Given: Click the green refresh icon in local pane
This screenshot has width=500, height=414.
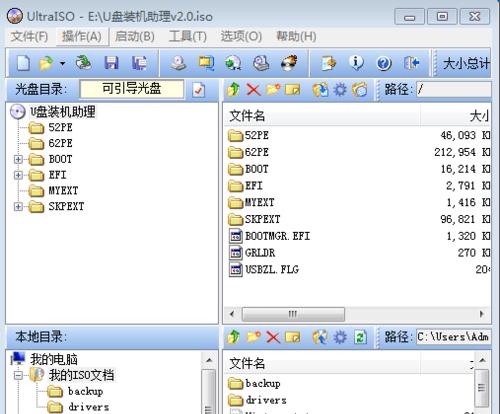Looking at the screenshot, I should [360, 337].
